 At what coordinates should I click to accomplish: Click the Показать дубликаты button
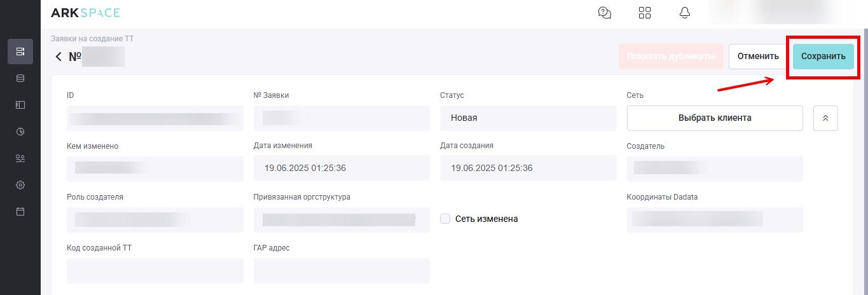[x=671, y=57]
